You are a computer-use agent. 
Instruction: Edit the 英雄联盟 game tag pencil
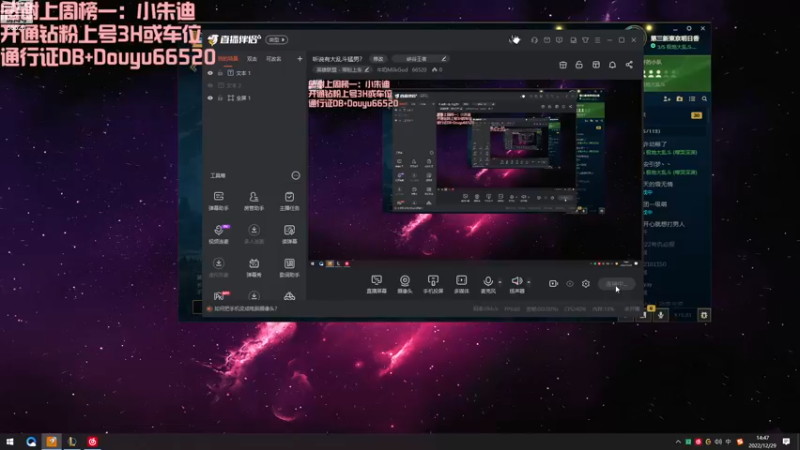(366, 69)
